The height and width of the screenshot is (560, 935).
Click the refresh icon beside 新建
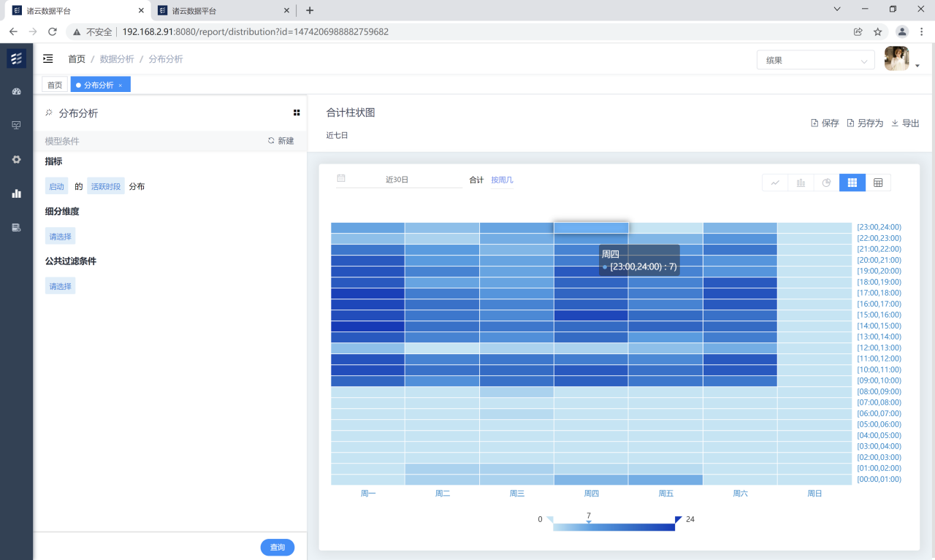[272, 140]
